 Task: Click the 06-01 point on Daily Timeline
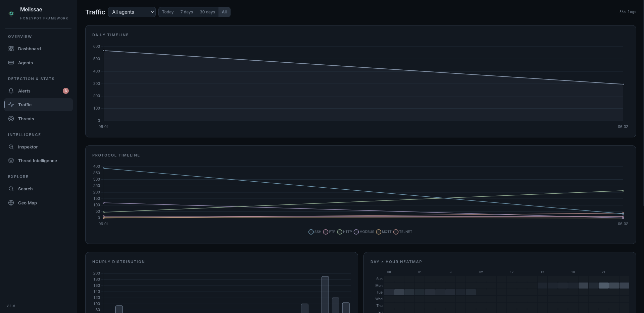[x=104, y=51]
